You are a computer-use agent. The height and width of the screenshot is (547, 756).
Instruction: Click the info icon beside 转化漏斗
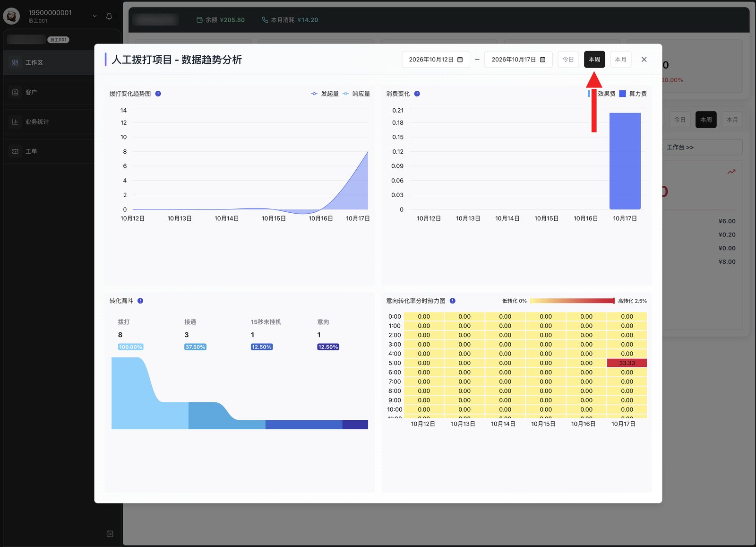(x=140, y=301)
